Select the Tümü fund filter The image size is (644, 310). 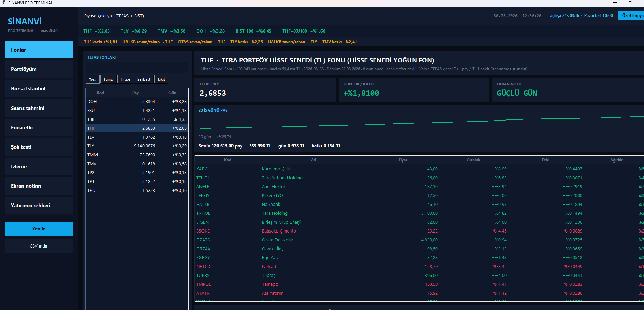pos(108,79)
